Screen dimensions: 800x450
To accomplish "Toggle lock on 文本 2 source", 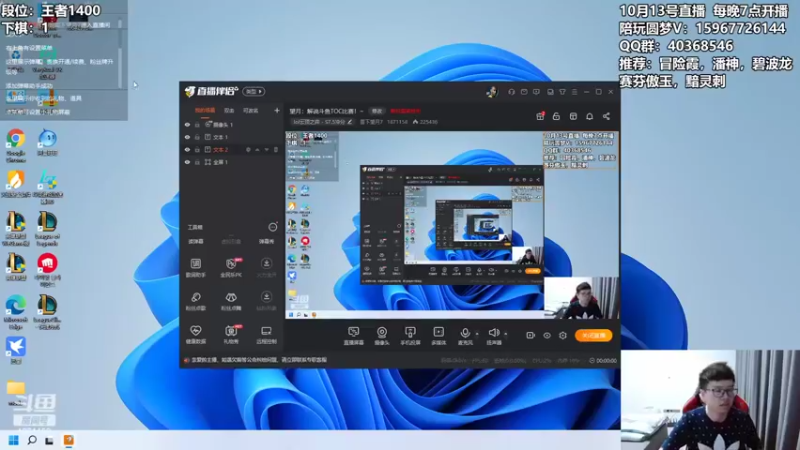I will 197,149.
